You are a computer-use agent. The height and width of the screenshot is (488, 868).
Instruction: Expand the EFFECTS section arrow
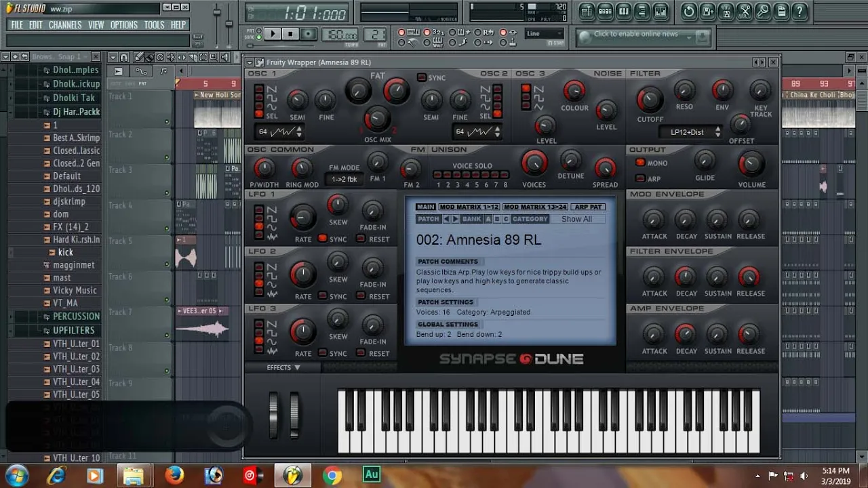point(297,367)
